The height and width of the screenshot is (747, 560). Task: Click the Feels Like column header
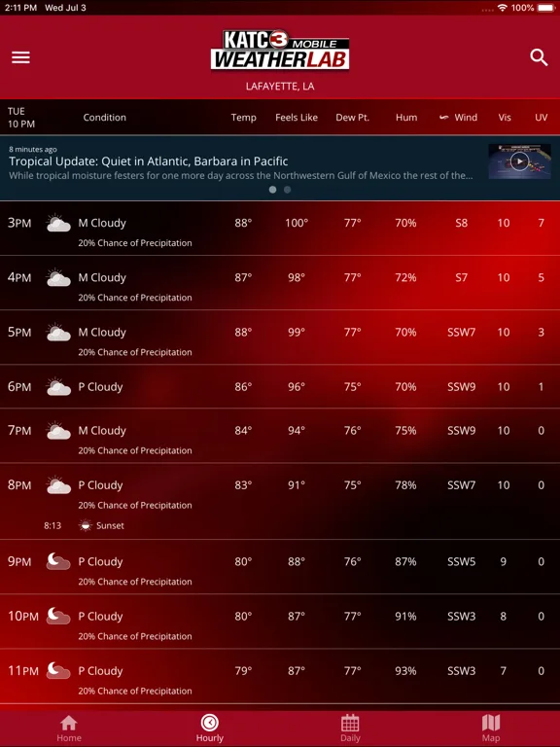point(297,117)
